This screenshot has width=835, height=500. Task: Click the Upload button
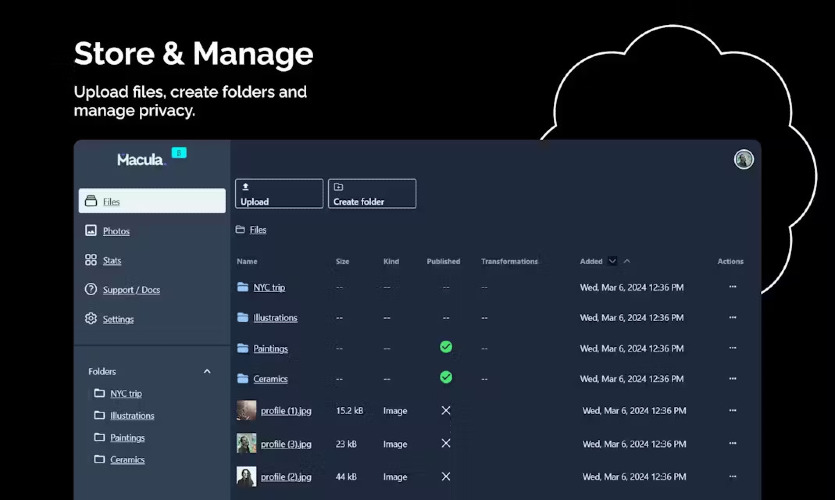(x=279, y=194)
